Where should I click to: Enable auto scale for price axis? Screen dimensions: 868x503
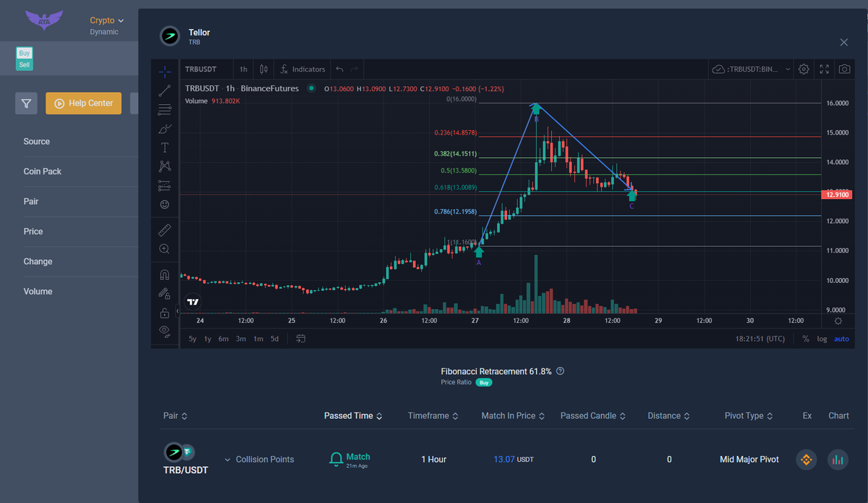click(841, 339)
